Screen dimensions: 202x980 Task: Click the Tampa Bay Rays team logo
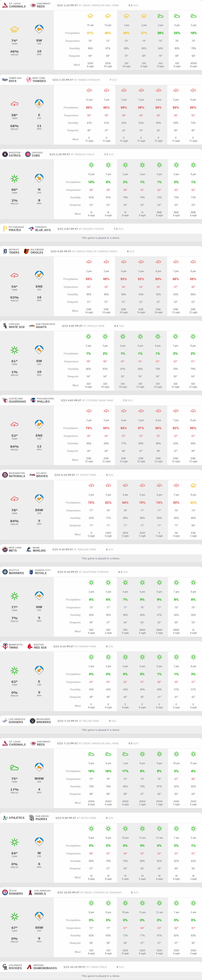click(x=5, y=80)
